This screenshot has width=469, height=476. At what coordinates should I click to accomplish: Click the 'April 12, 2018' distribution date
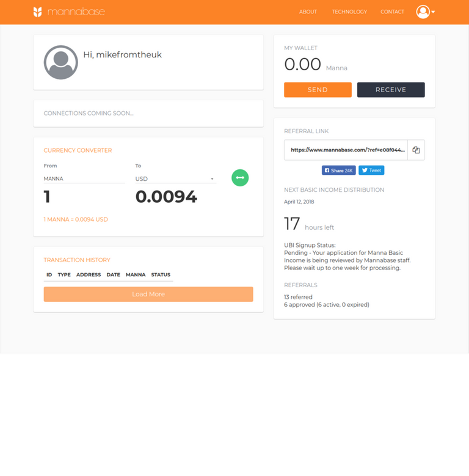point(299,202)
